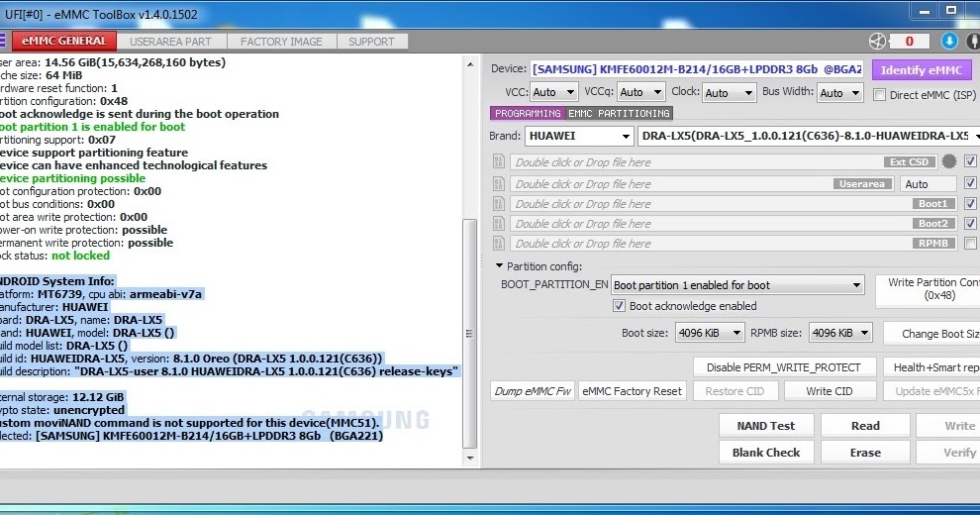Click the binary file icon for Boot1 row
The height and width of the screenshot is (515, 980).
point(498,204)
